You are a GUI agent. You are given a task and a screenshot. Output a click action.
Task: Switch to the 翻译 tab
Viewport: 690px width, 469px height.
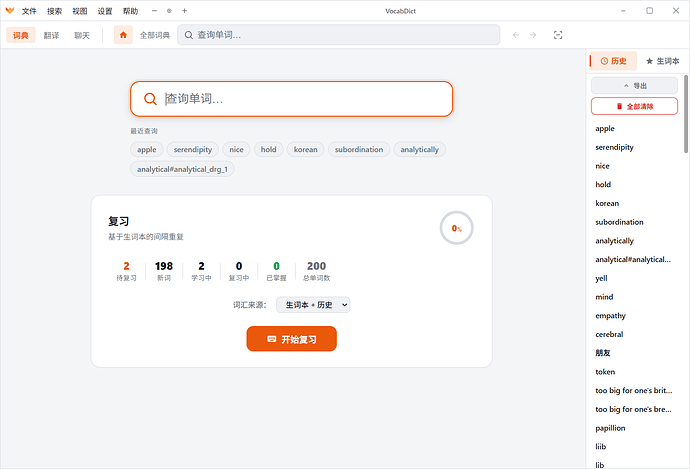[x=51, y=35]
